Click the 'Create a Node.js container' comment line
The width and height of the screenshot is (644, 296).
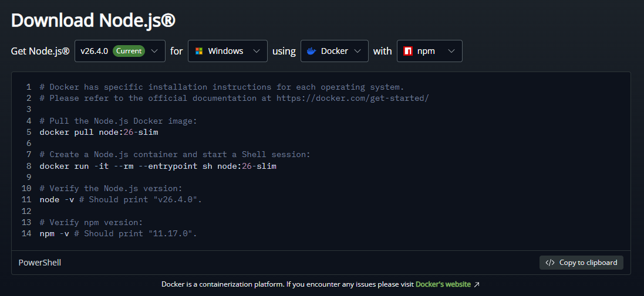175,155
